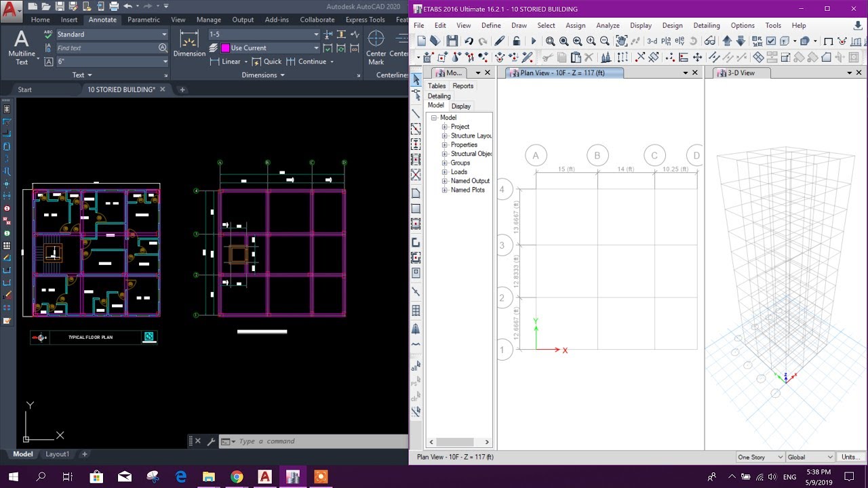This screenshot has width=868, height=488.
Task: Expand the Loads tree node
Action: click(444, 171)
